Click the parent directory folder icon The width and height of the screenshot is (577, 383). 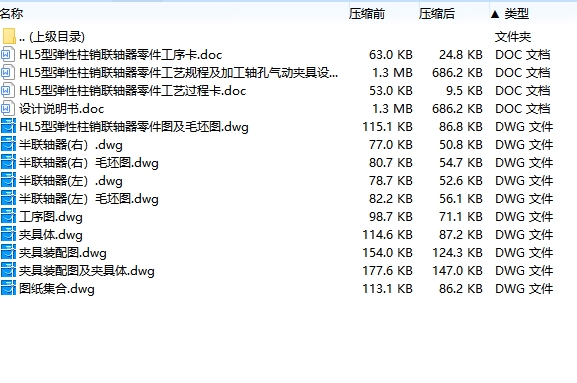[8, 36]
